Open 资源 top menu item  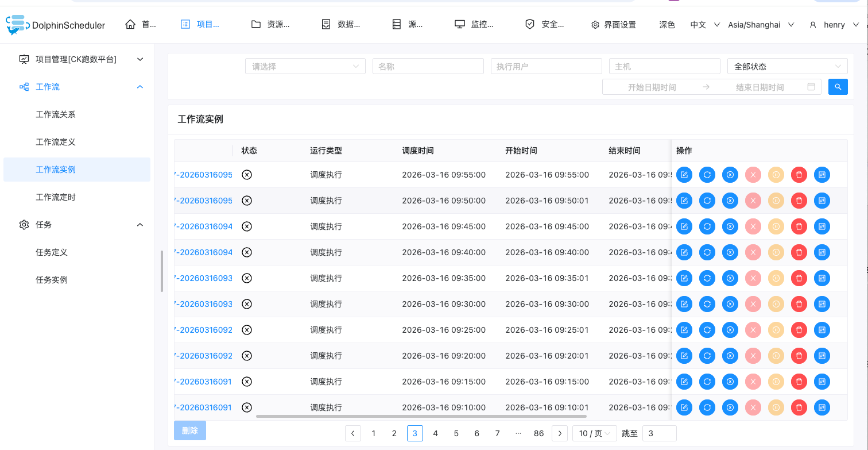(270, 24)
